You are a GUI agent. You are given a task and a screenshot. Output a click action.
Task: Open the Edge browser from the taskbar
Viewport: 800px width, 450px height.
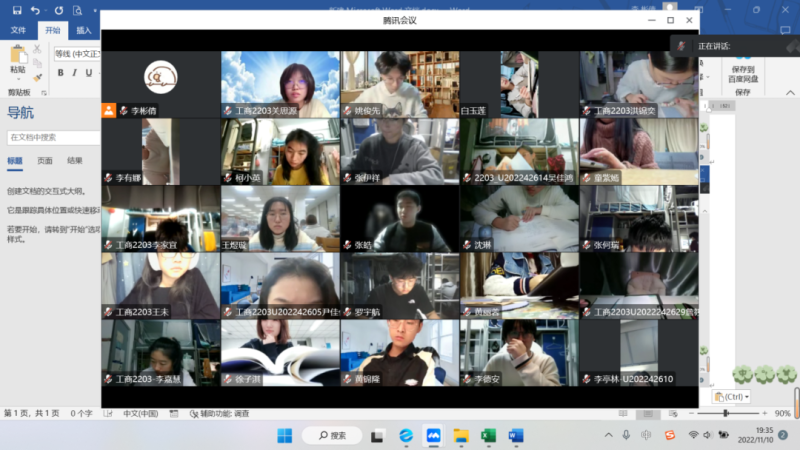point(406,436)
